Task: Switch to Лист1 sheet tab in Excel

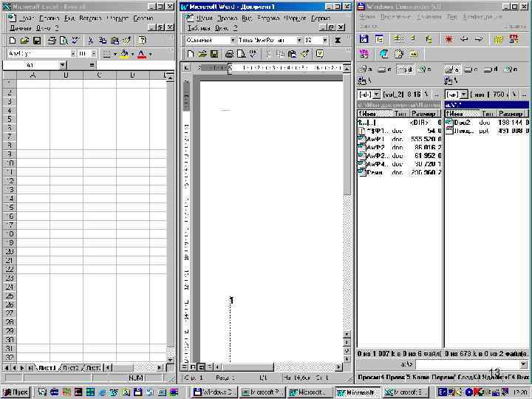Action: (x=47, y=368)
